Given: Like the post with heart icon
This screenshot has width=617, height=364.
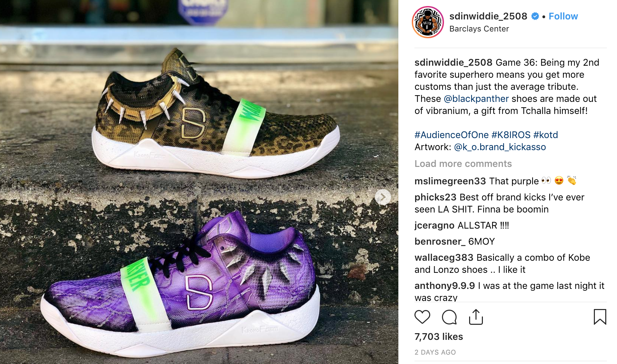Looking at the screenshot, I should pyautogui.click(x=422, y=317).
